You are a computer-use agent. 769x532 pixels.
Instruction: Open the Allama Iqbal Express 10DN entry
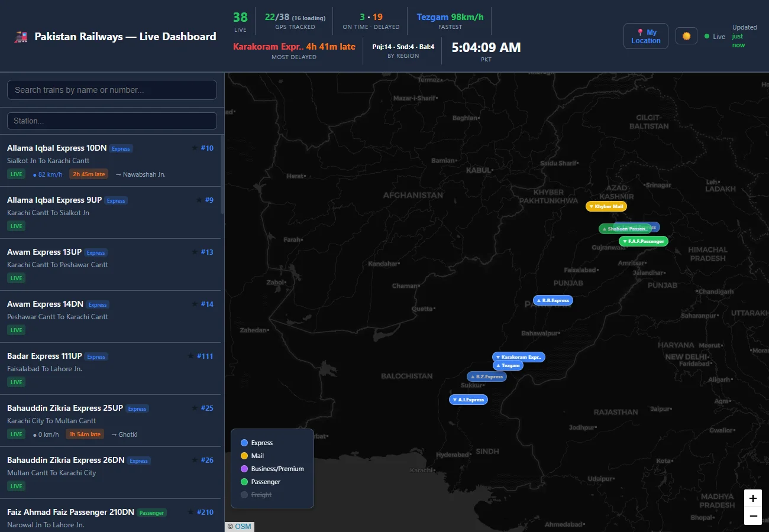pyautogui.click(x=111, y=161)
